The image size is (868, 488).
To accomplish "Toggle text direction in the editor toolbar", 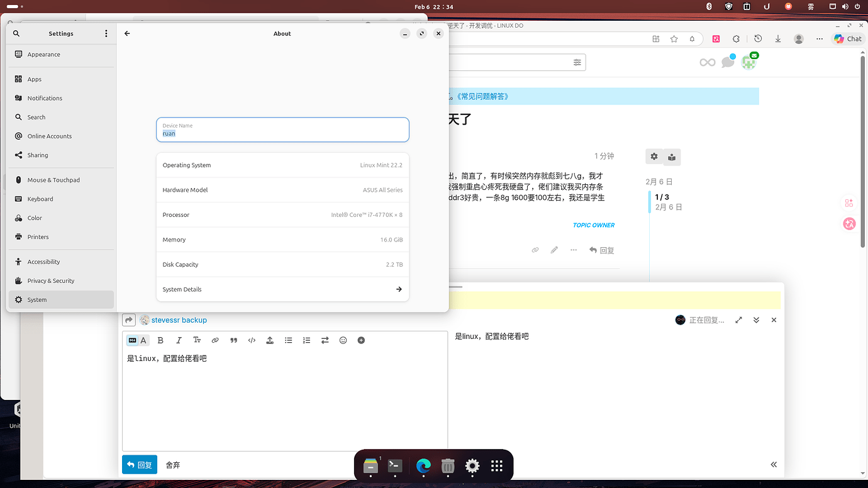I will pyautogui.click(x=325, y=340).
